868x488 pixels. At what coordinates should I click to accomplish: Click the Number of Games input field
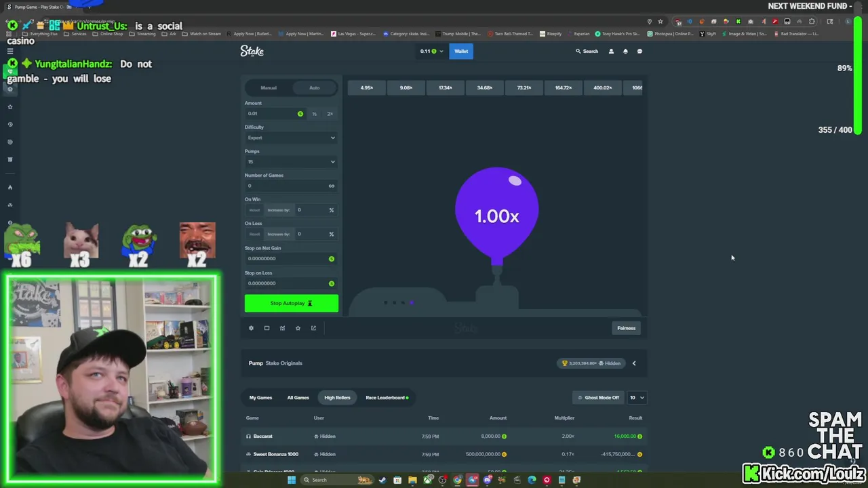click(291, 186)
